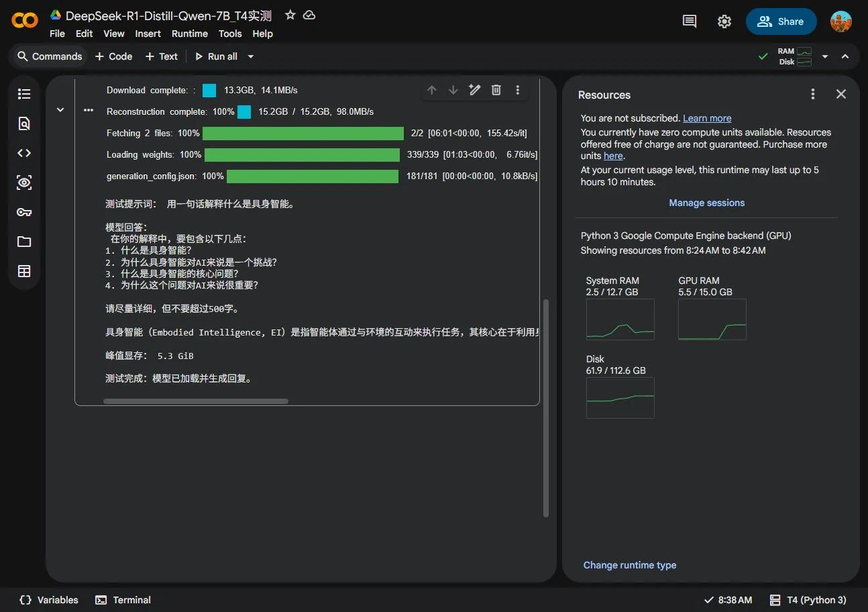Open the Terminal panel button

coord(123,600)
